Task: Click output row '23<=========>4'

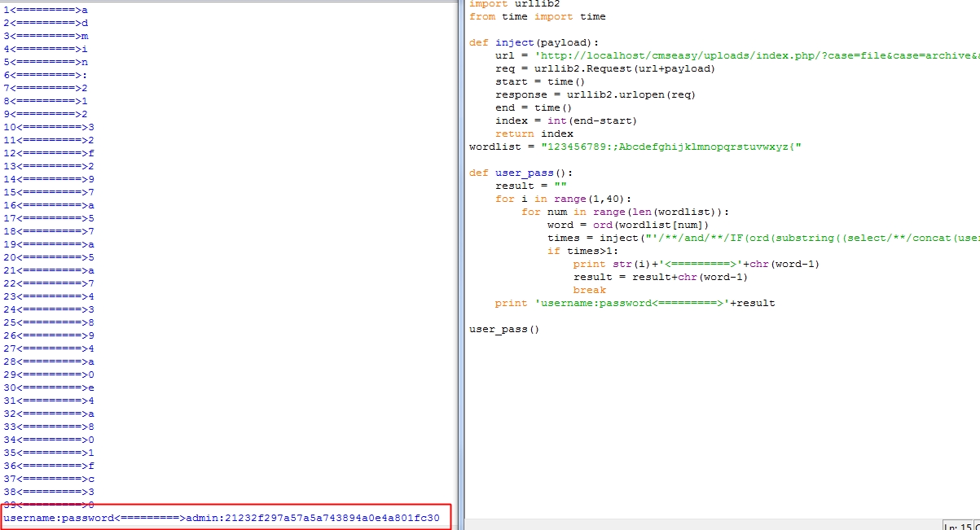Action: tap(49, 296)
